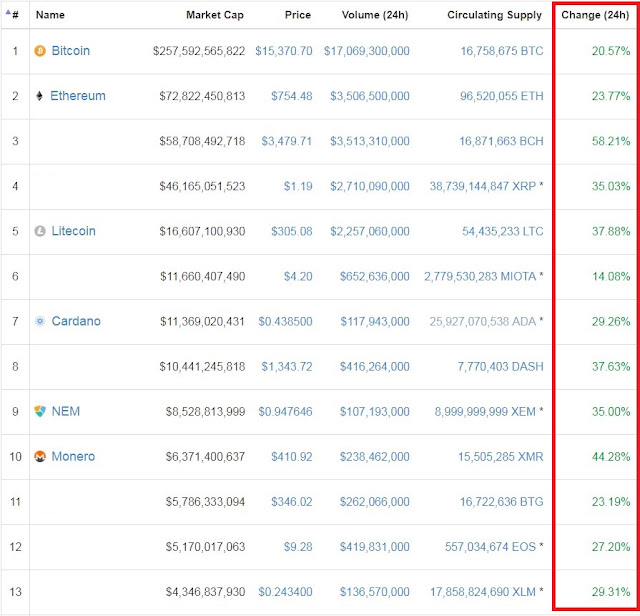640x616 pixels.
Task: Click the price $1,343.72
Action: [287, 367]
